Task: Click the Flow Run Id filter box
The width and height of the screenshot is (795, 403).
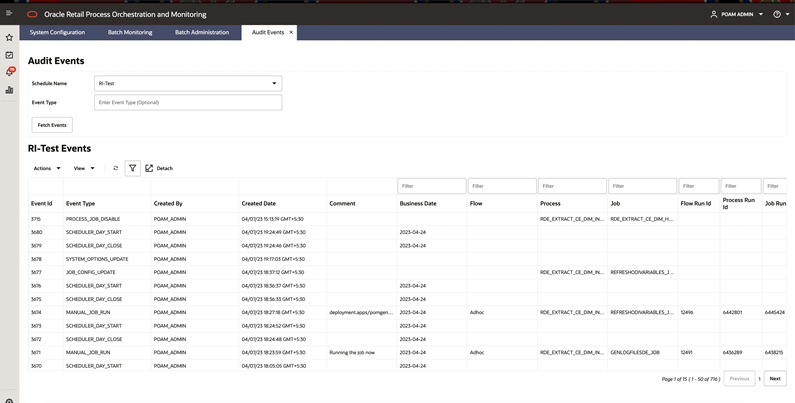Action: coord(699,186)
